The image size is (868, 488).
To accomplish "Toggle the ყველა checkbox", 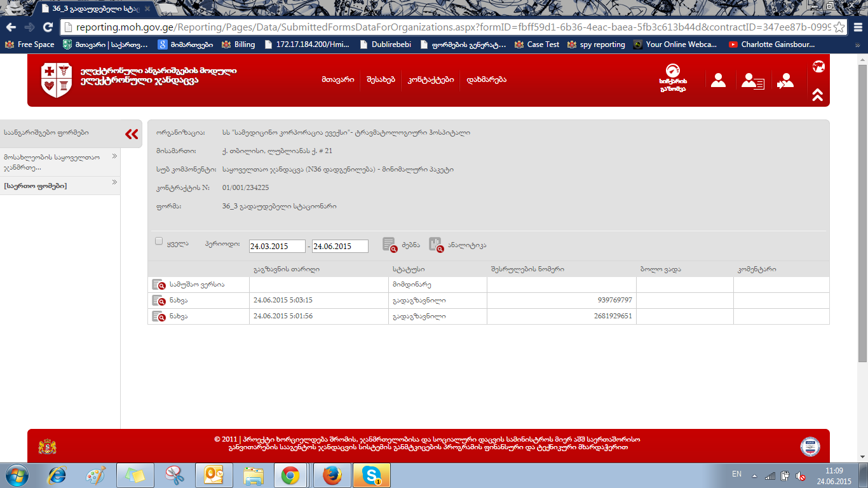I will pyautogui.click(x=159, y=241).
